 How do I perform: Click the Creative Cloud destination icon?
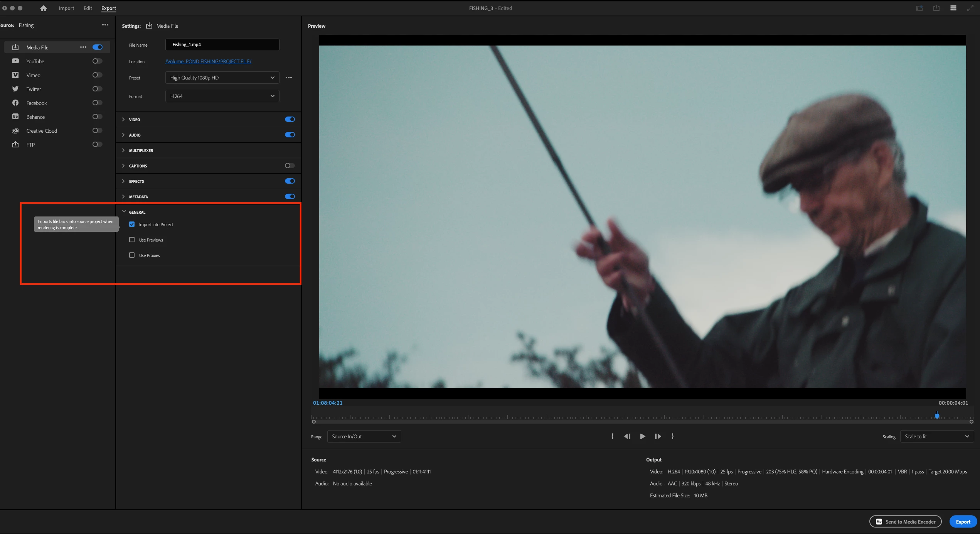coord(15,131)
